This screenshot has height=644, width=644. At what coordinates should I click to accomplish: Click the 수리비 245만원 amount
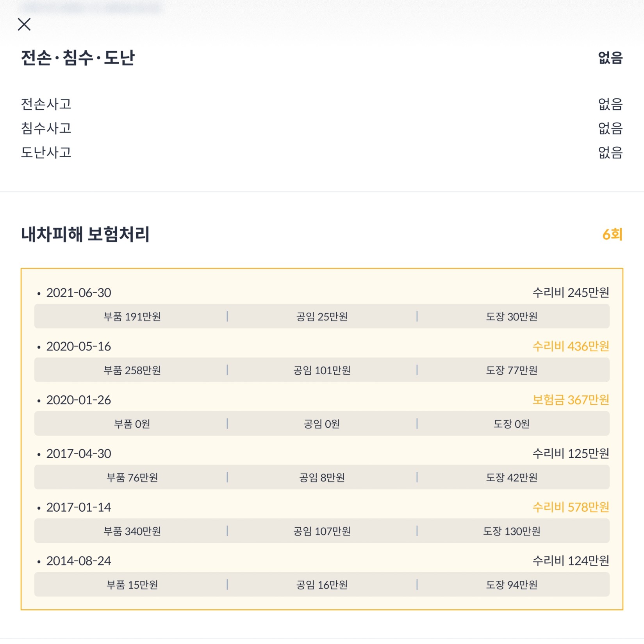(571, 293)
